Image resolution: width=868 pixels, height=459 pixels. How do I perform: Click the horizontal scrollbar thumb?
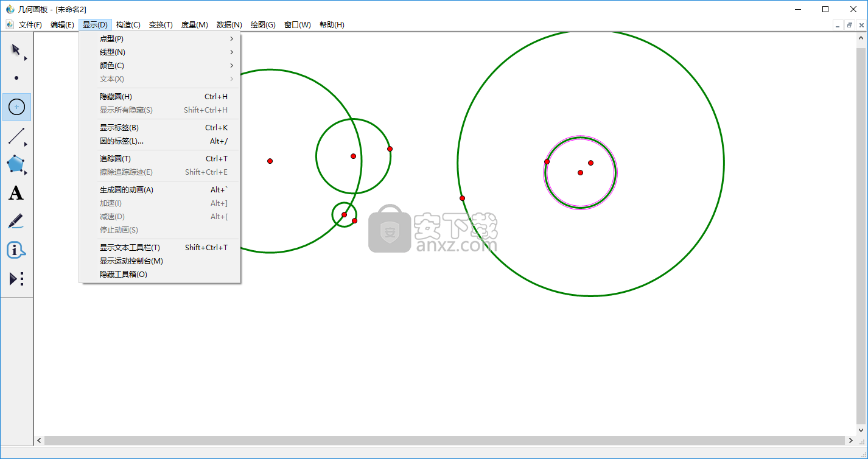click(x=444, y=440)
